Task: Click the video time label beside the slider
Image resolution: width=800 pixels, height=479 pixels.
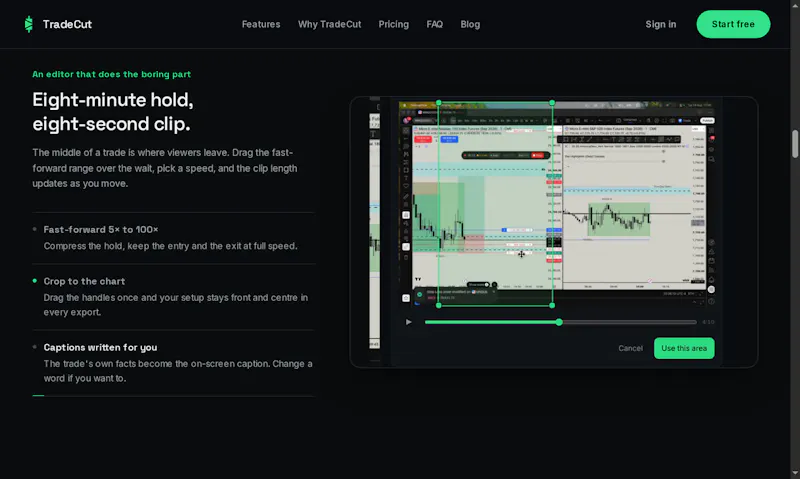Action: pyautogui.click(x=708, y=322)
